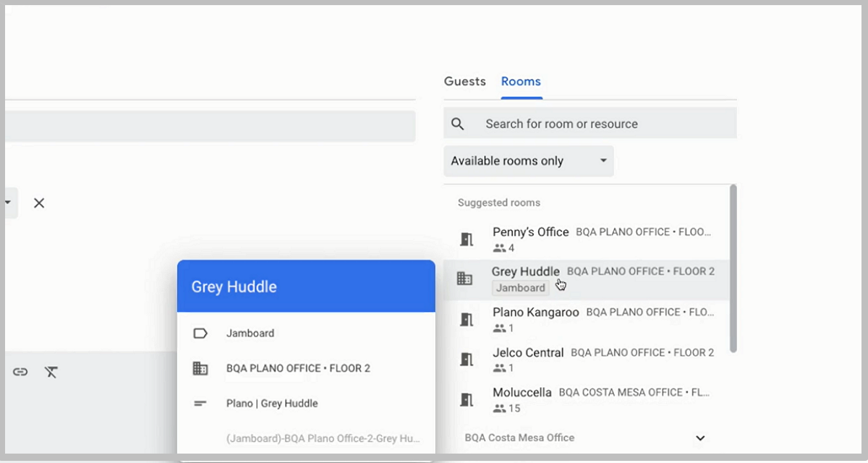Screen dimensions: 868x463
Task: Click the BQA Costa Mesa Office heading
Action: [x=519, y=438]
